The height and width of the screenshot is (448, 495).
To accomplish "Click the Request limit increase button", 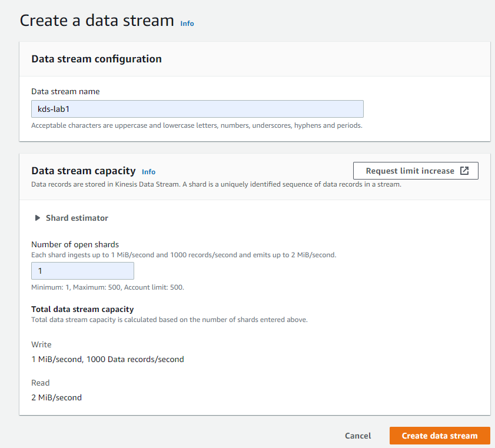I will (416, 171).
